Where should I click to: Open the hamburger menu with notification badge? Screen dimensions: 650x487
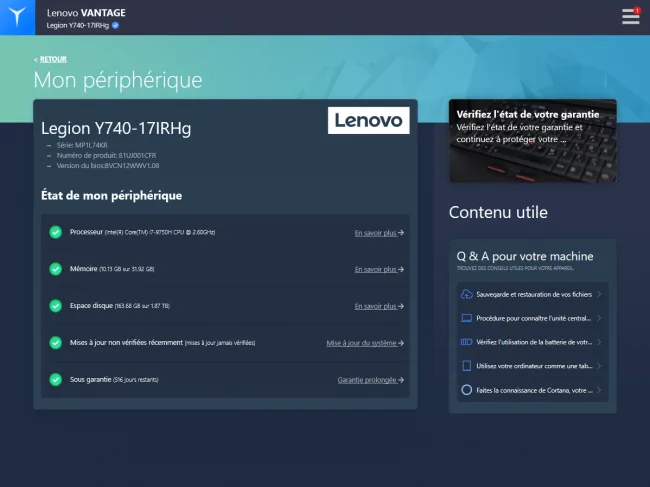(x=631, y=16)
